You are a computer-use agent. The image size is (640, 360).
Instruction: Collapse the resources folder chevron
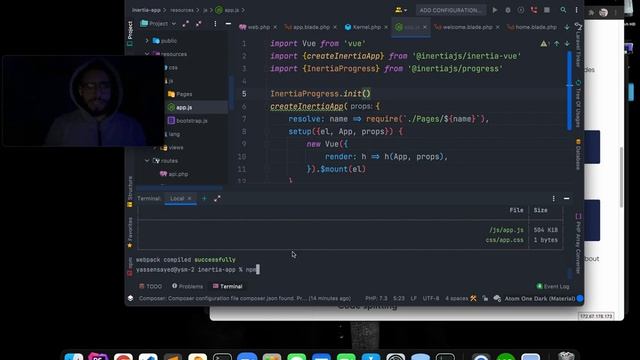tap(147, 54)
